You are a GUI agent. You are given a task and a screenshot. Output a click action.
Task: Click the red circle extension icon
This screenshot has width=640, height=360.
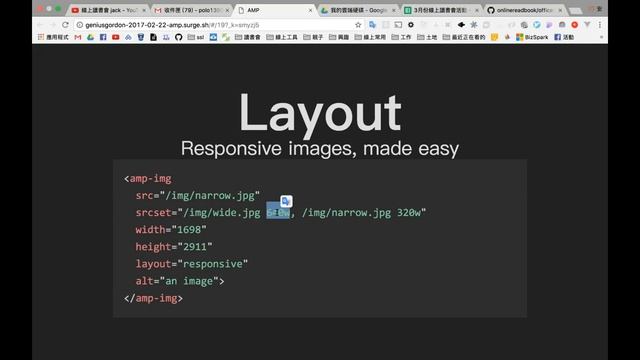pyautogui.click(x=574, y=25)
